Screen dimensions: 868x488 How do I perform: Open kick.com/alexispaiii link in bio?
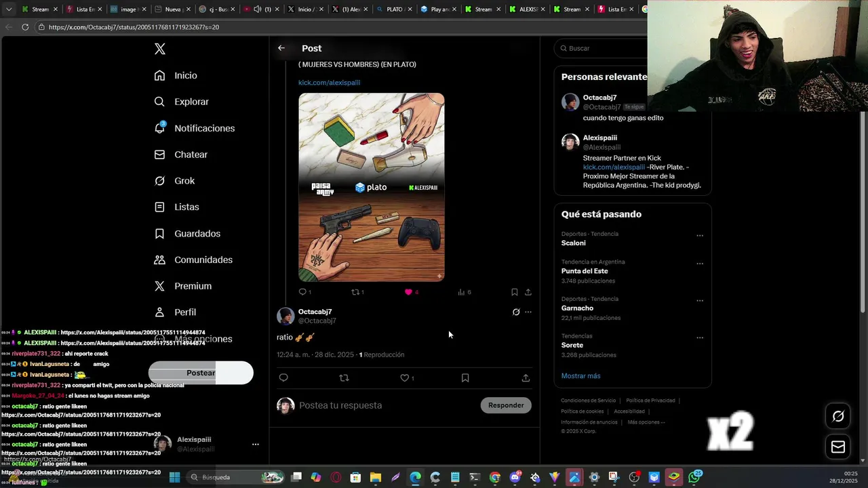pos(614,167)
